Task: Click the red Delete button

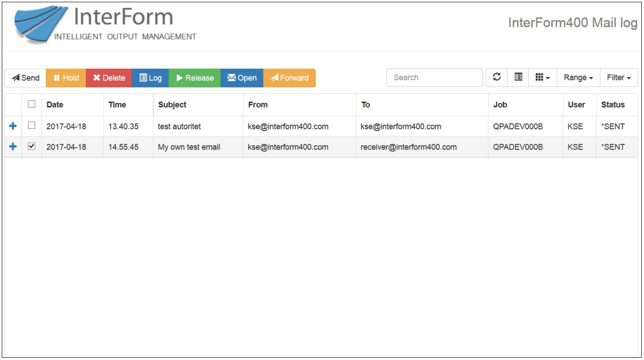Action: 109,78
